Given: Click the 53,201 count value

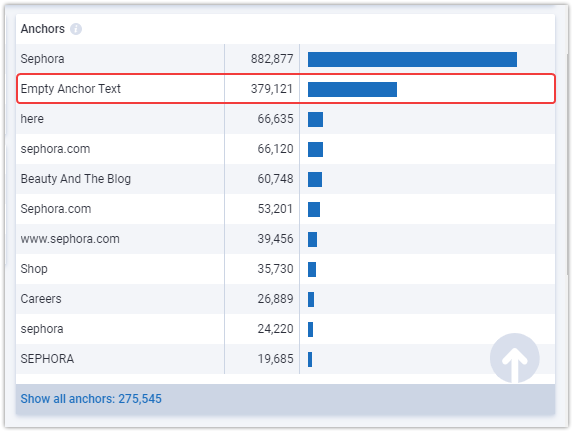Looking at the screenshot, I should coord(275,209).
